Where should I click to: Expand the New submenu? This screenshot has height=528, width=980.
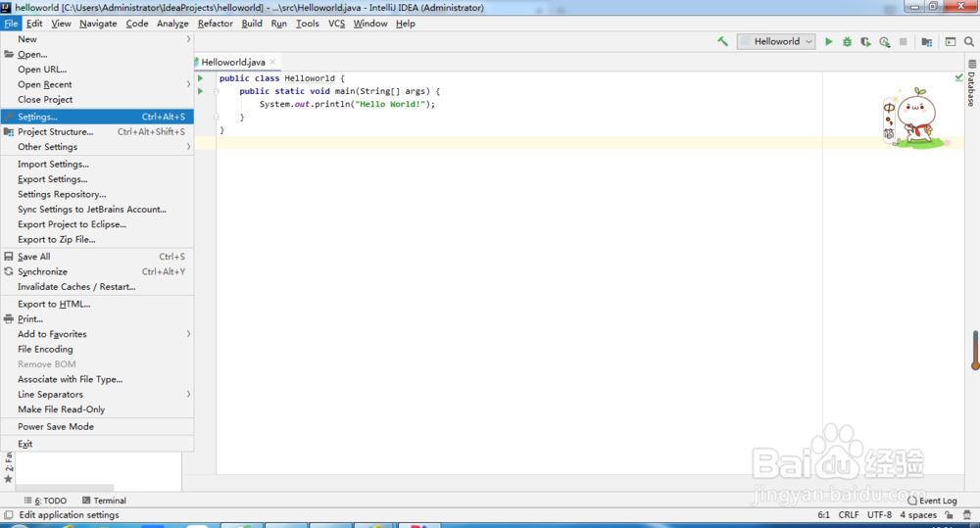pos(97,39)
